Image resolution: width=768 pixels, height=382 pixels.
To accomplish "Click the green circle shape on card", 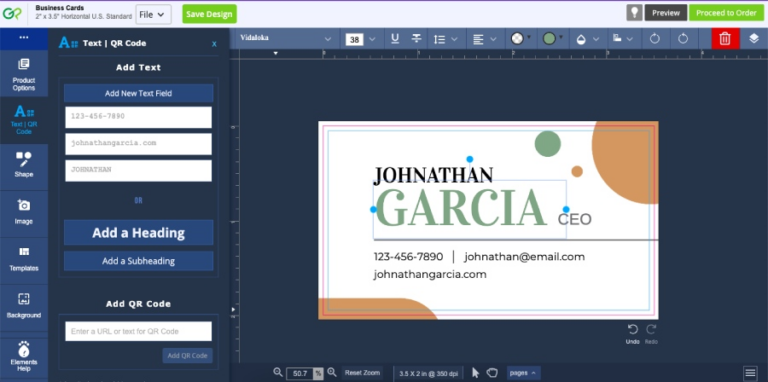I will pyautogui.click(x=548, y=144).
